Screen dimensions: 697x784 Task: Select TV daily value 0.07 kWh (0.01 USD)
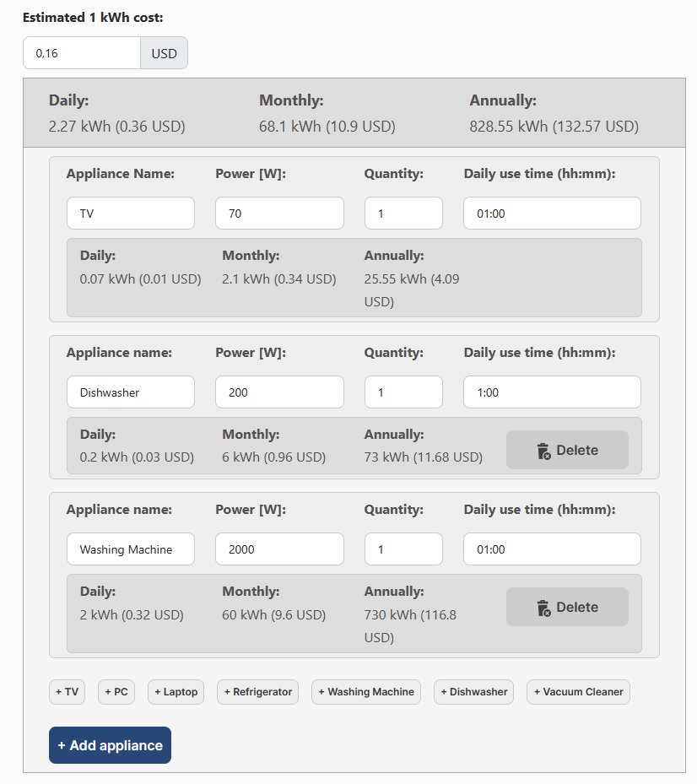coord(141,279)
